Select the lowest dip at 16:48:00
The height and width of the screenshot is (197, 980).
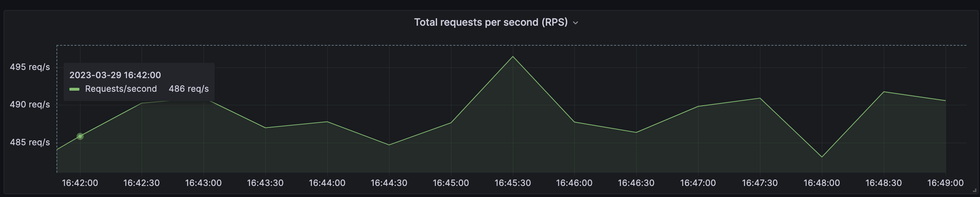(x=822, y=157)
